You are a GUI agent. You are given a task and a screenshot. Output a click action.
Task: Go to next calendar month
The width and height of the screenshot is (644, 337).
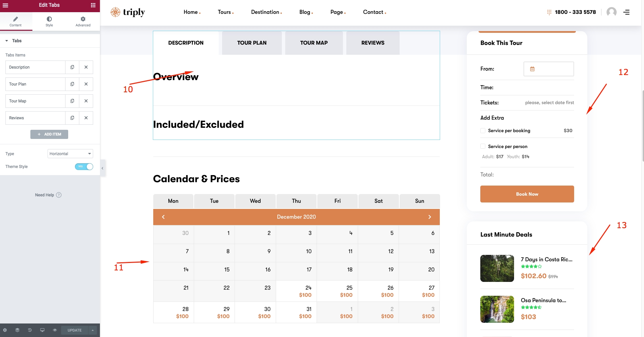click(x=429, y=217)
